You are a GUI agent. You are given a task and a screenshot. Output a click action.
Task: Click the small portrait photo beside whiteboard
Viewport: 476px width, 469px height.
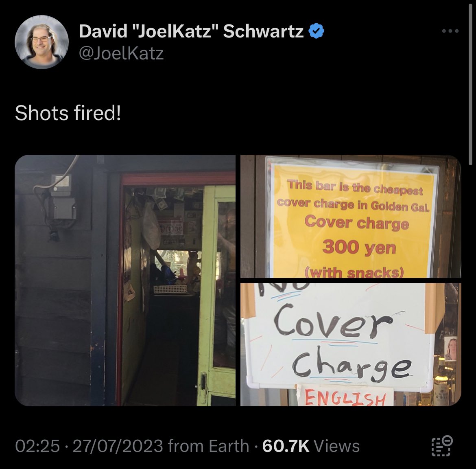[x=450, y=348]
